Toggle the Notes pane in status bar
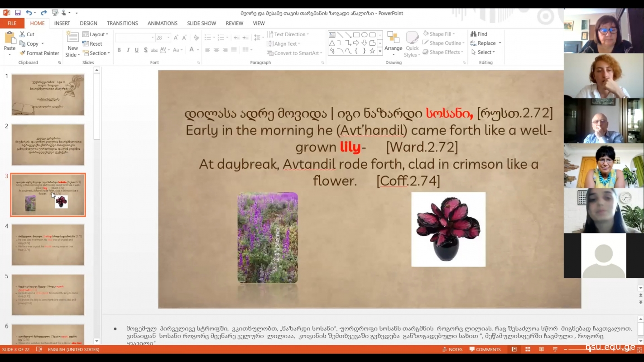The height and width of the screenshot is (362, 644). tap(452, 349)
